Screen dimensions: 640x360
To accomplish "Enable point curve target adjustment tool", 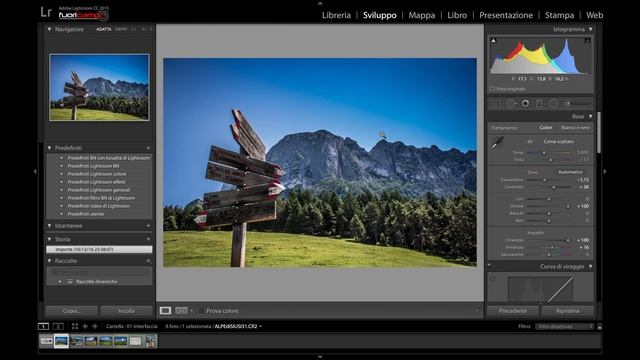I will [x=493, y=279].
